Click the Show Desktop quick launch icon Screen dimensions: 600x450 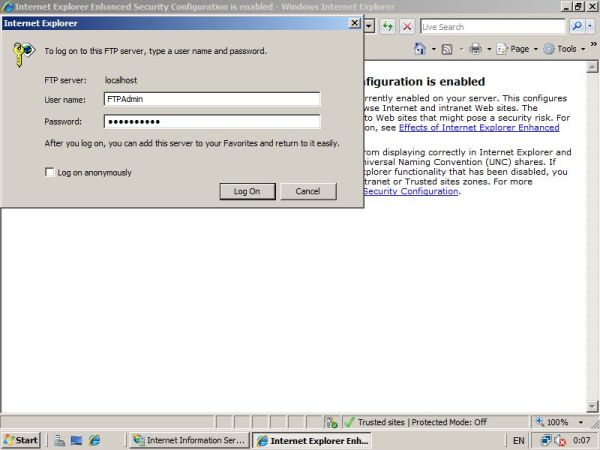pos(77,440)
